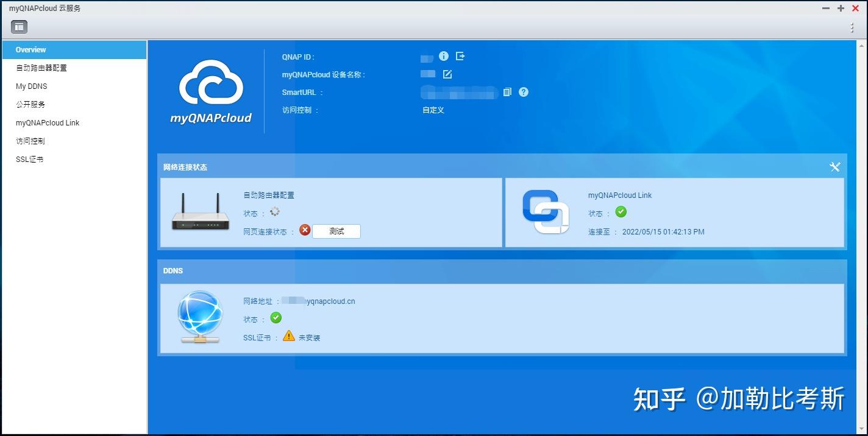Viewport: 868px width, 436px height.
Task: Click the globe icon in the DDNS section
Action: click(x=200, y=318)
